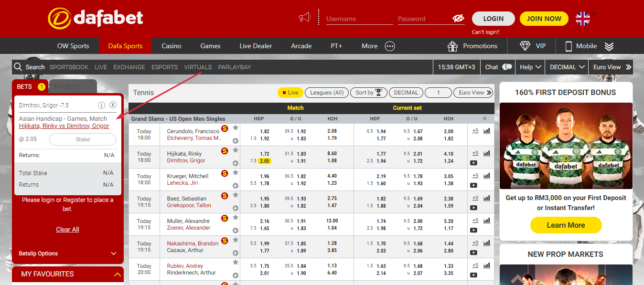Select the 2.05 Dimitrov handicap odds
644x285 pixels.
coord(265,161)
